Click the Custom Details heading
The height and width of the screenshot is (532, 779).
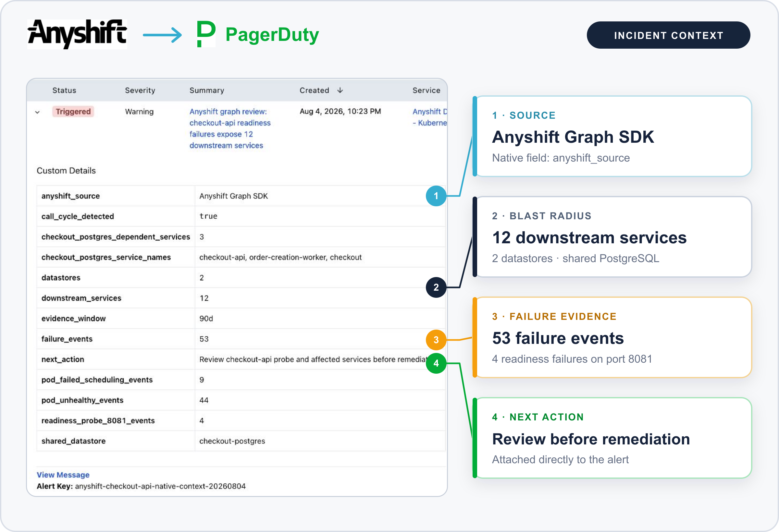pyautogui.click(x=66, y=171)
